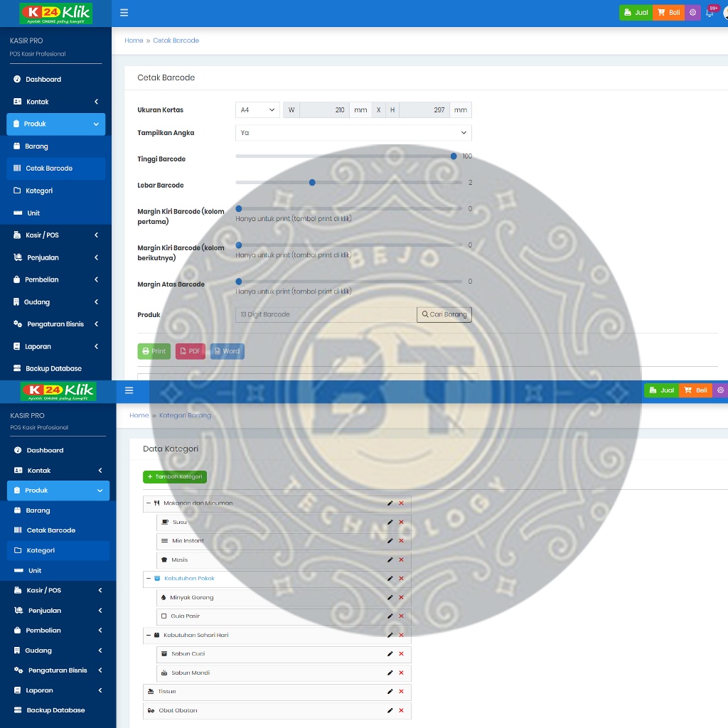
Task: Expand Kasir / POS on the Cetak Barcode sidebar
Action: pyautogui.click(x=55, y=235)
